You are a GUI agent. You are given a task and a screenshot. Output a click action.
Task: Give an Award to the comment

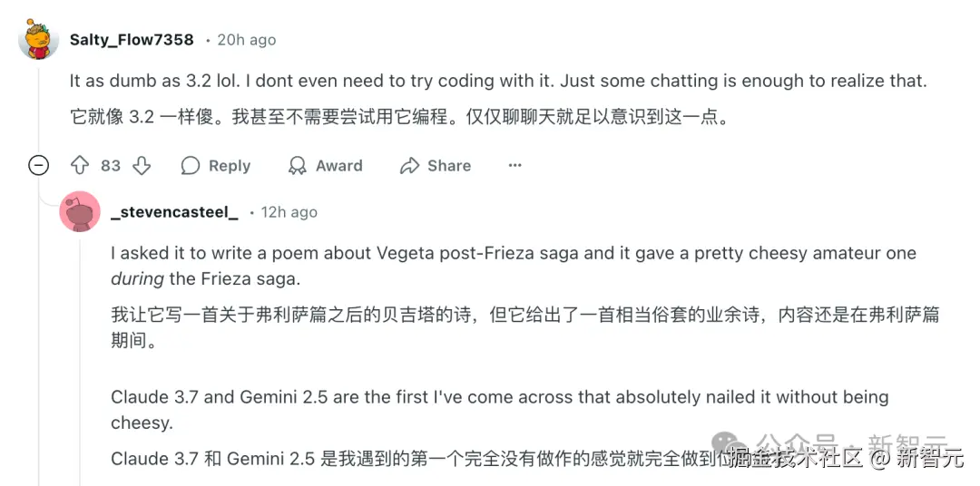pyautogui.click(x=325, y=166)
